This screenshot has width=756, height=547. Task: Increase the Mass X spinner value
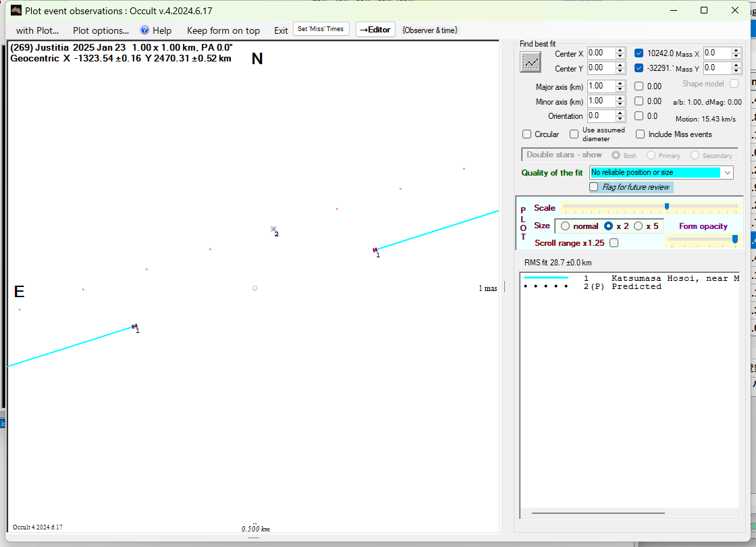click(736, 51)
